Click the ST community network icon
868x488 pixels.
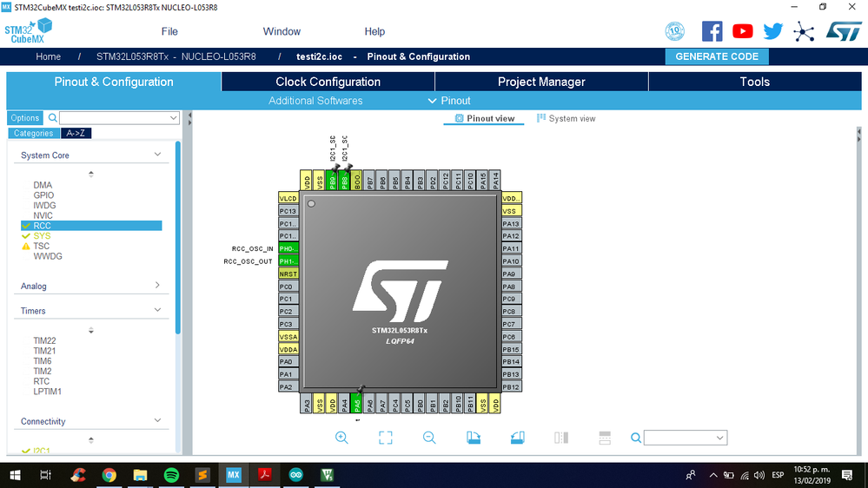pos(803,31)
